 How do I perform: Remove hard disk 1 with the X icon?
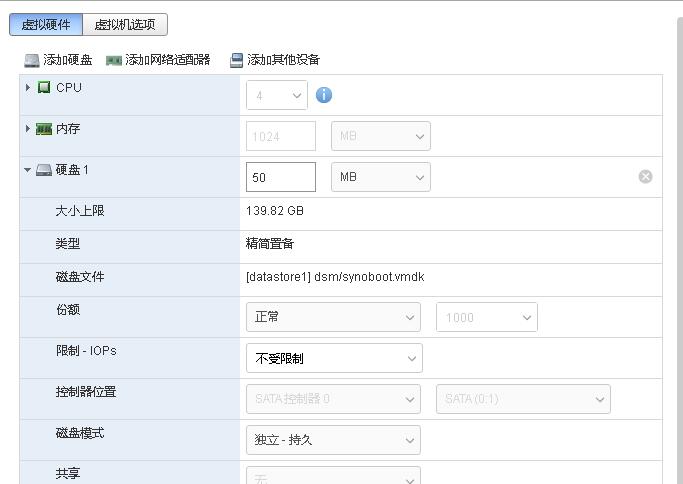pos(645,177)
